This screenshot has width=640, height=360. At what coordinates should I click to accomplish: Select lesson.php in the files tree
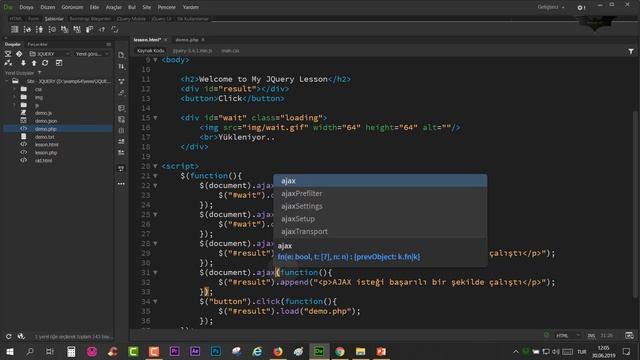(x=46, y=153)
